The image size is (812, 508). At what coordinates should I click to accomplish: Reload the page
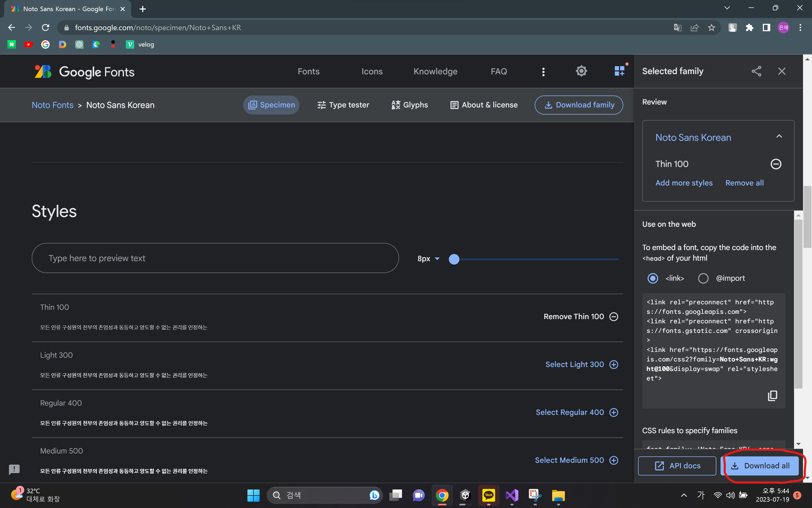pyautogui.click(x=46, y=28)
